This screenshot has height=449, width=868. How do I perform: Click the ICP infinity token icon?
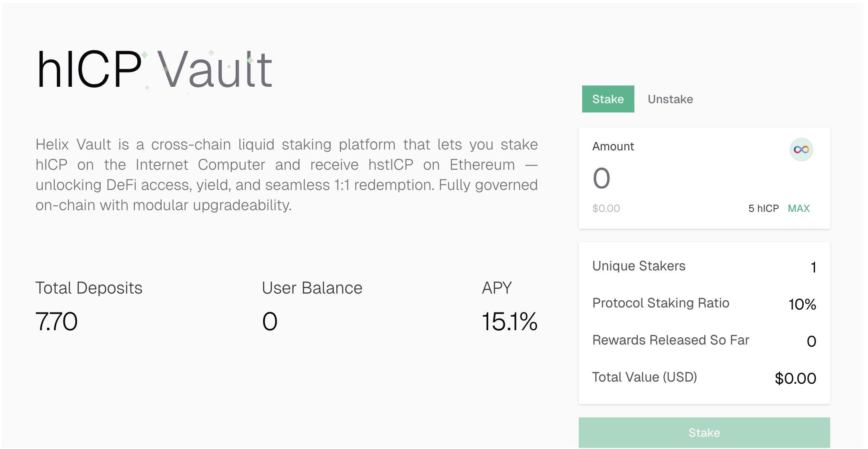(801, 150)
